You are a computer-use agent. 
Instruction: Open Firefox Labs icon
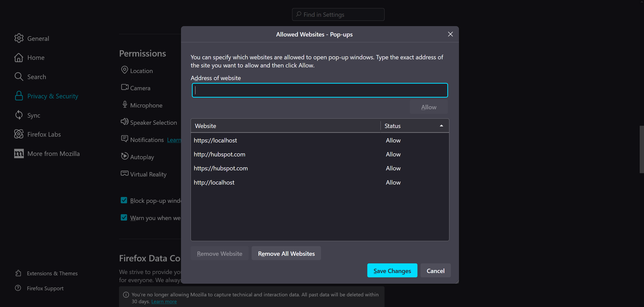19,134
